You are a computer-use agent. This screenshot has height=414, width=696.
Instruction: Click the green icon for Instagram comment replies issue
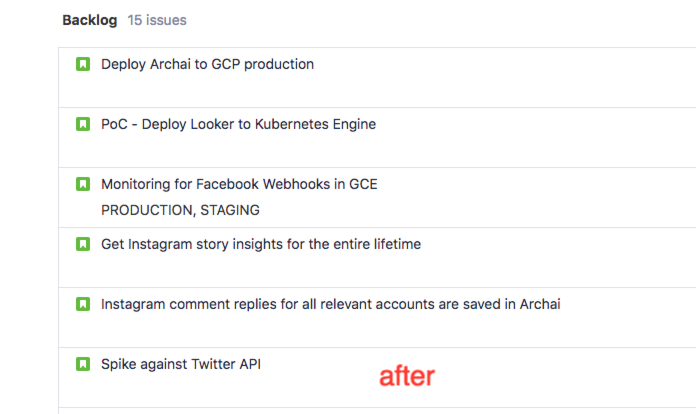(83, 304)
